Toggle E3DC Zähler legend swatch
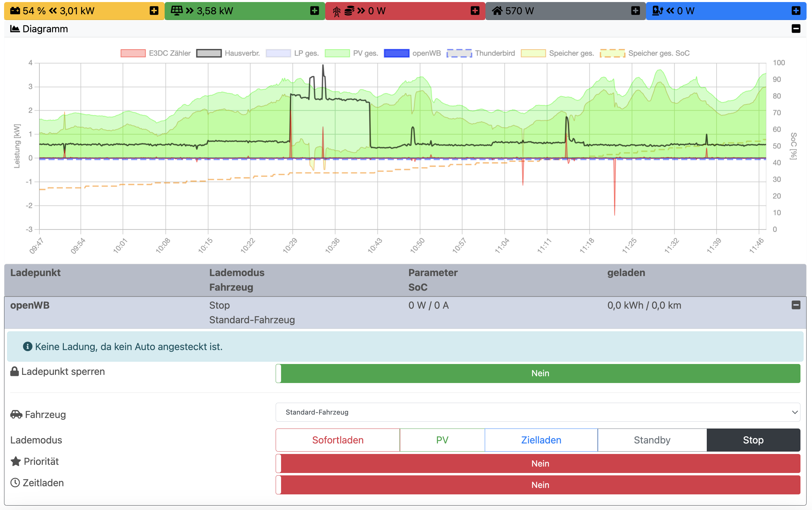 tap(133, 53)
